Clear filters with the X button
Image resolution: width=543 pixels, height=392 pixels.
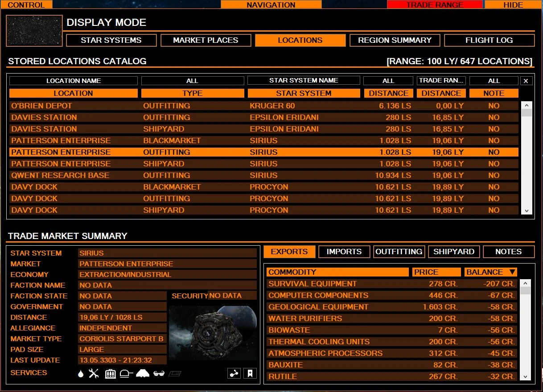click(526, 81)
